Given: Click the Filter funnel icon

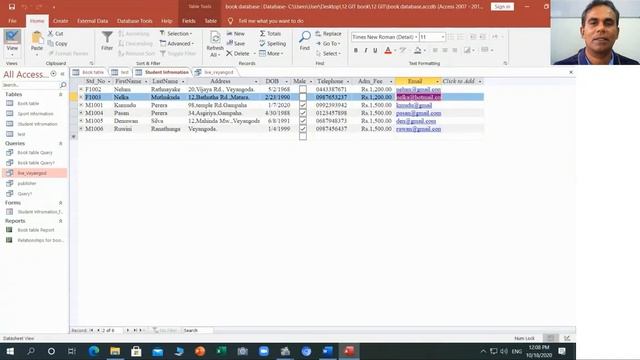Looking at the screenshot, I should pos(107,37).
